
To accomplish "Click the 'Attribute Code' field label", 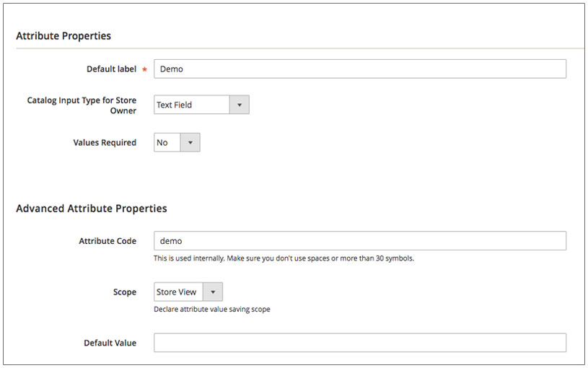I will (x=107, y=241).
